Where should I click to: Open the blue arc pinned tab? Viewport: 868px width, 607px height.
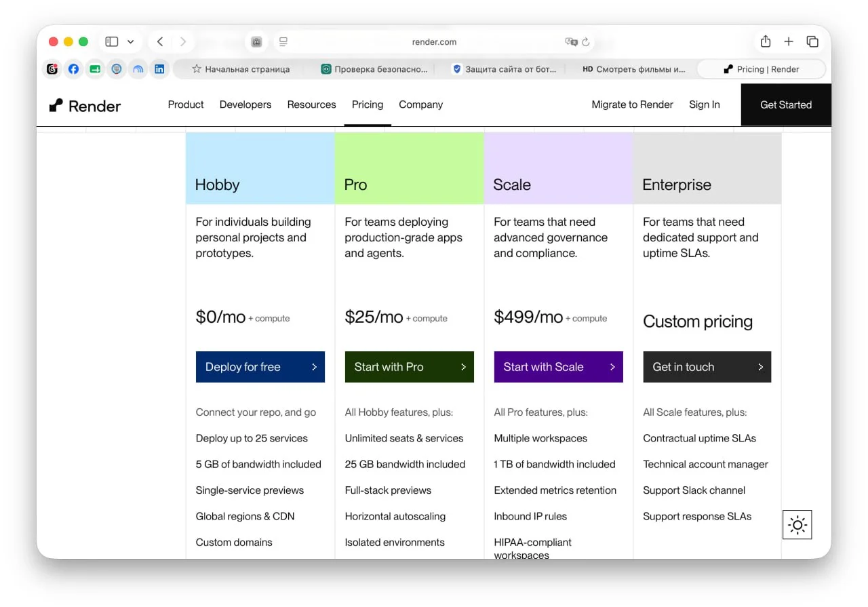point(138,69)
